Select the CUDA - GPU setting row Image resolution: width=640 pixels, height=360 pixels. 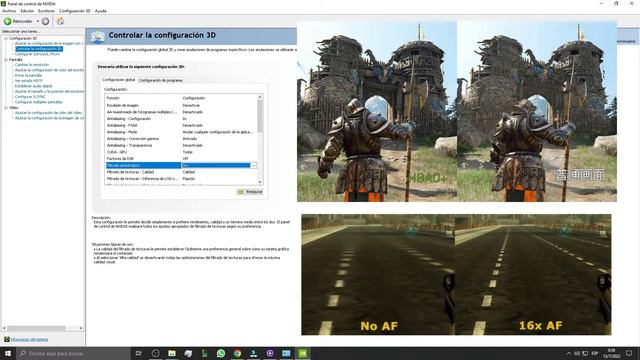(181, 152)
